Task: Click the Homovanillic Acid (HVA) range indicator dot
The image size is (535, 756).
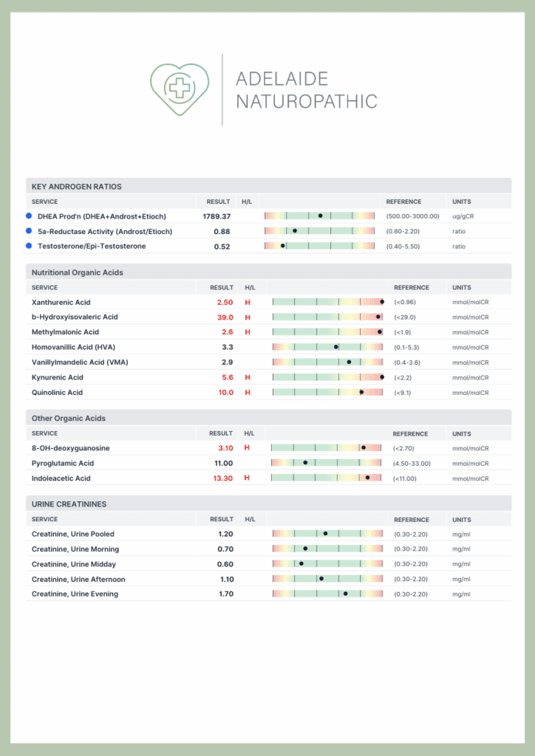Action: [x=336, y=347]
